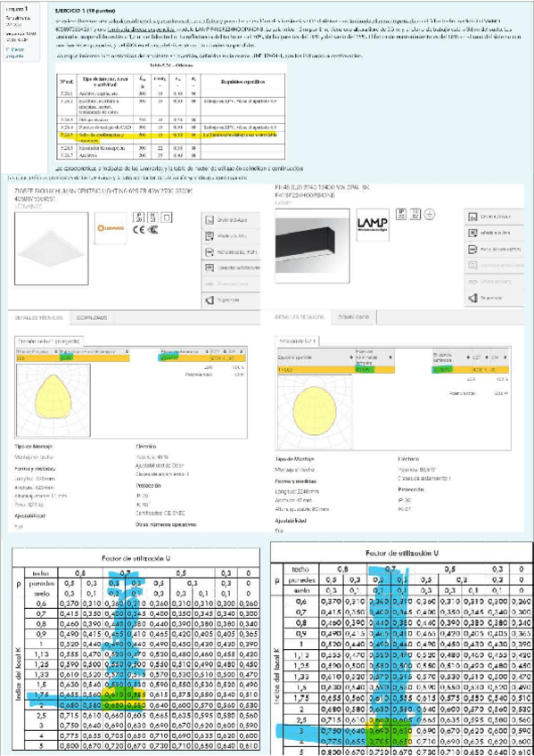Select the LAMP 'Detalles técnicos' tab

coord(300,316)
